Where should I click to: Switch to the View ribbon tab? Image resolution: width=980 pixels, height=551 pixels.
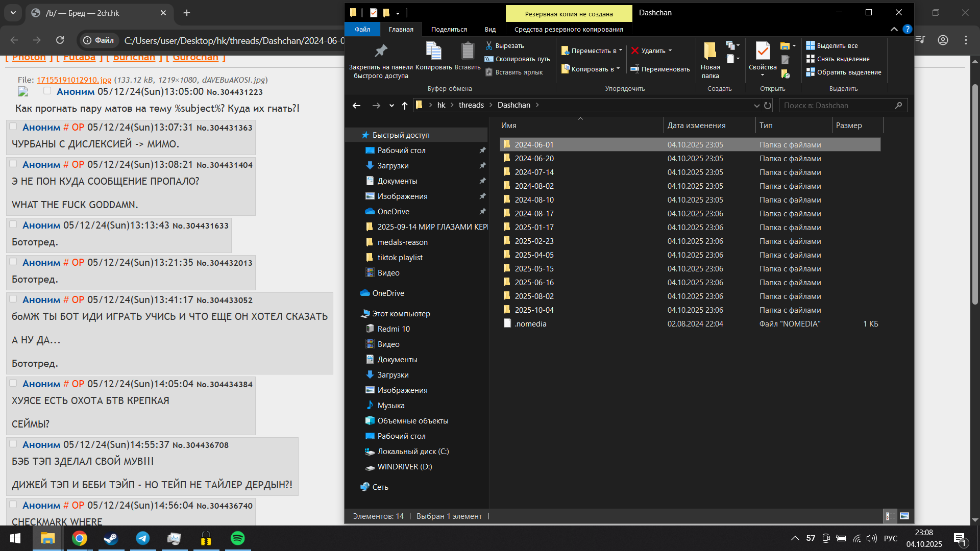click(490, 29)
